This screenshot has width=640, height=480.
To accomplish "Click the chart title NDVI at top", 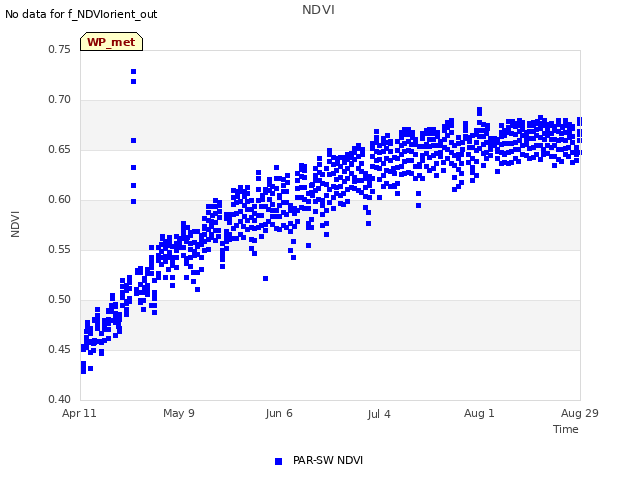I will point(318,10).
